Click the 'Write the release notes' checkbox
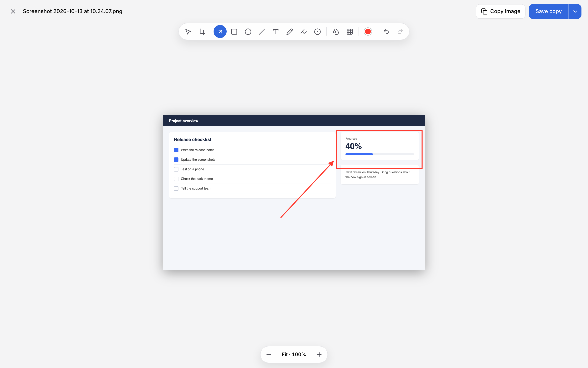 click(176, 150)
